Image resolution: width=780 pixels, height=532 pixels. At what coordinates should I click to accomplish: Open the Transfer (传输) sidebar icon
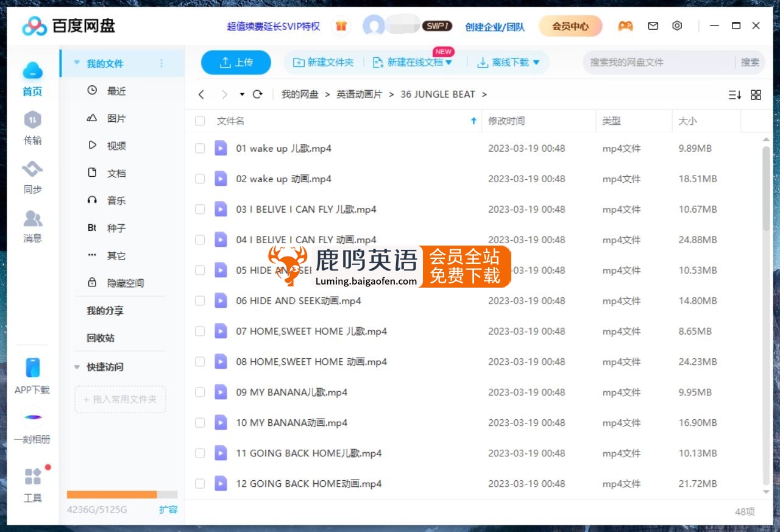pos(32,127)
